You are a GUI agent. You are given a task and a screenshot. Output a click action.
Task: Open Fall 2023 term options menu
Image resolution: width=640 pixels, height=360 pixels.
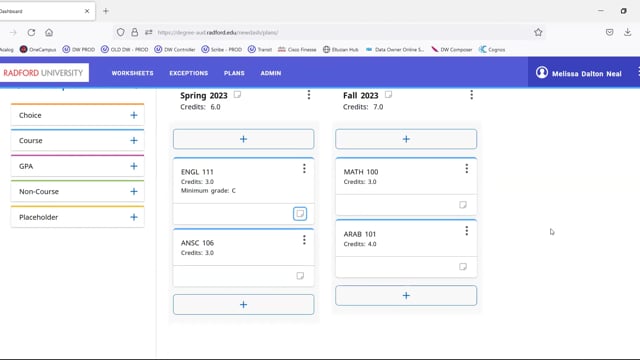(x=471, y=95)
